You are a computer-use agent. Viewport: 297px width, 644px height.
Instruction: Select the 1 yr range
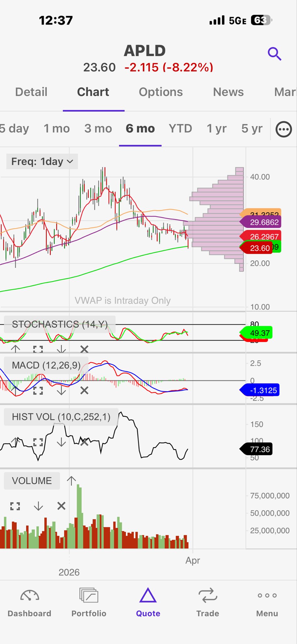(x=216, y=129)
